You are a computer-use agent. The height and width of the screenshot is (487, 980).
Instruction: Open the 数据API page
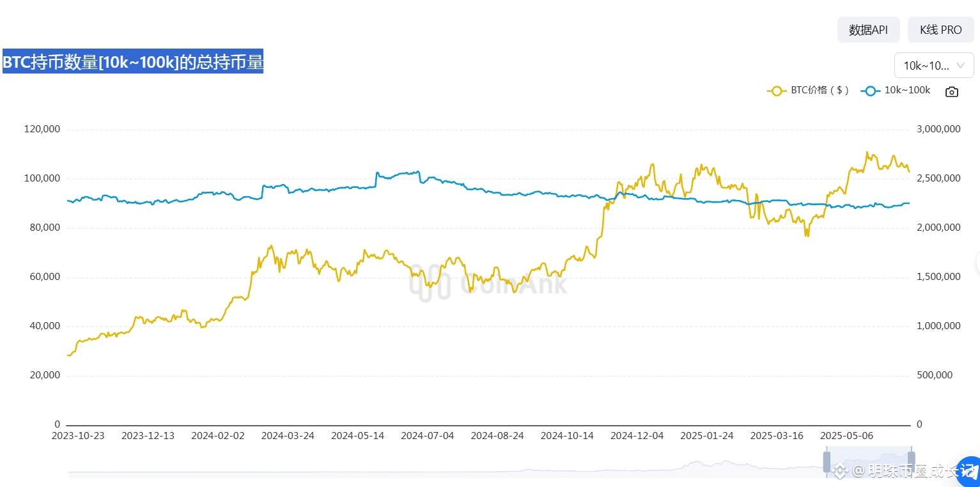tap(868, 30)
